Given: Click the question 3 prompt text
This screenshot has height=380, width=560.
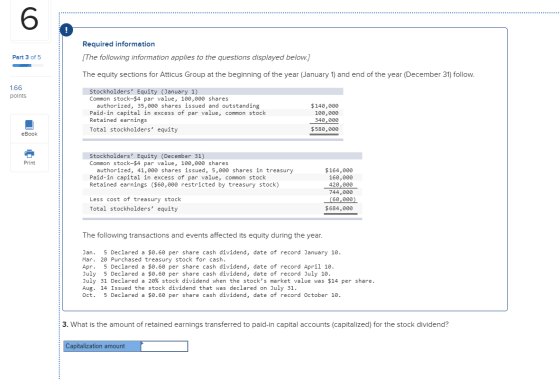Looking at the screenshot, I should point(255,324).
